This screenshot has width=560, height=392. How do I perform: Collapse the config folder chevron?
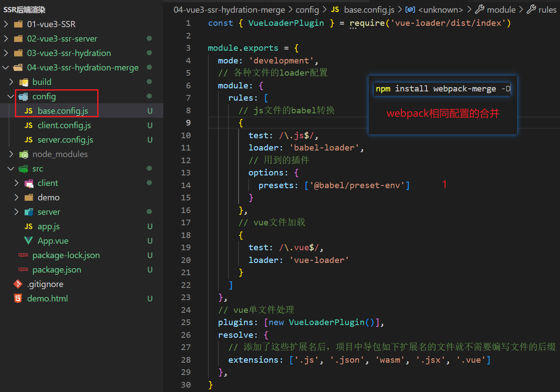[11, 96]
